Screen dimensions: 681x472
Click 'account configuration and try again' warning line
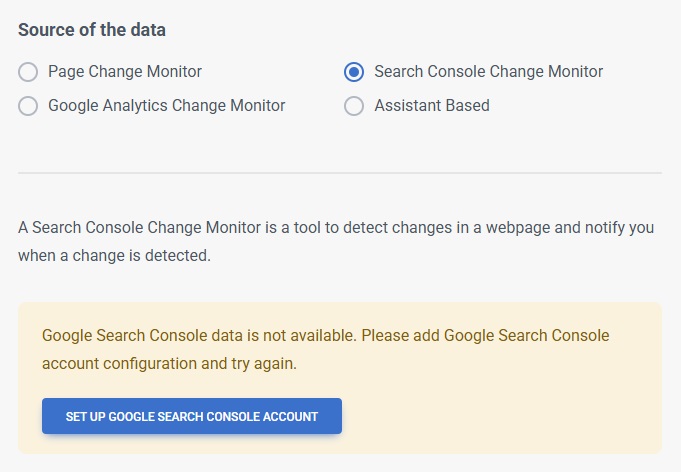169,363
